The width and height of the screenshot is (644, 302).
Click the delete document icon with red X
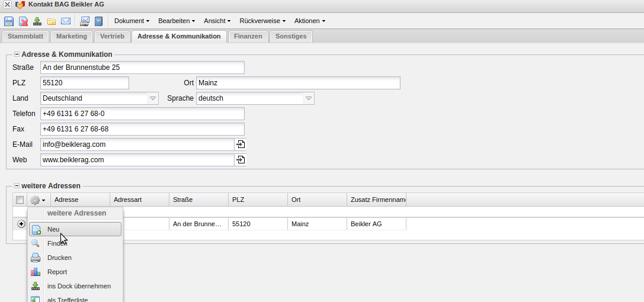pyautogui.click(x=23, y=21)
